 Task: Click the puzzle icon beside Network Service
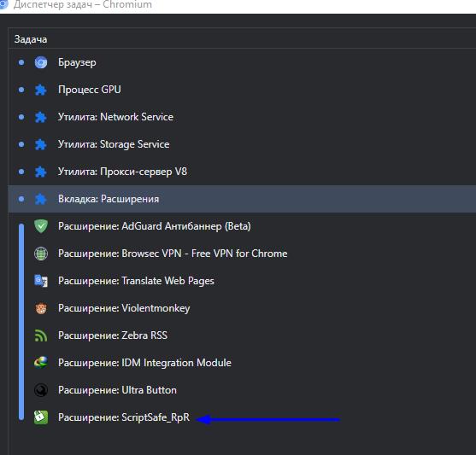(41, 117)
